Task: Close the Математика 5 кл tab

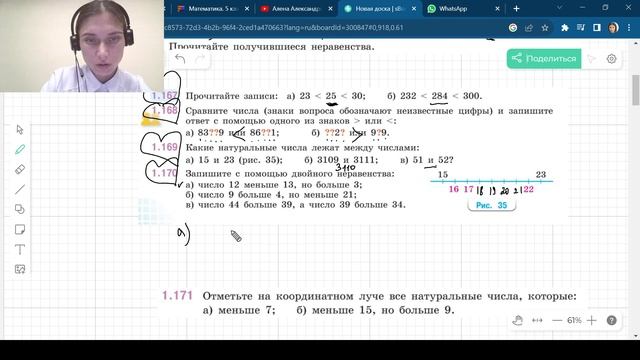Action: point(247,9)
